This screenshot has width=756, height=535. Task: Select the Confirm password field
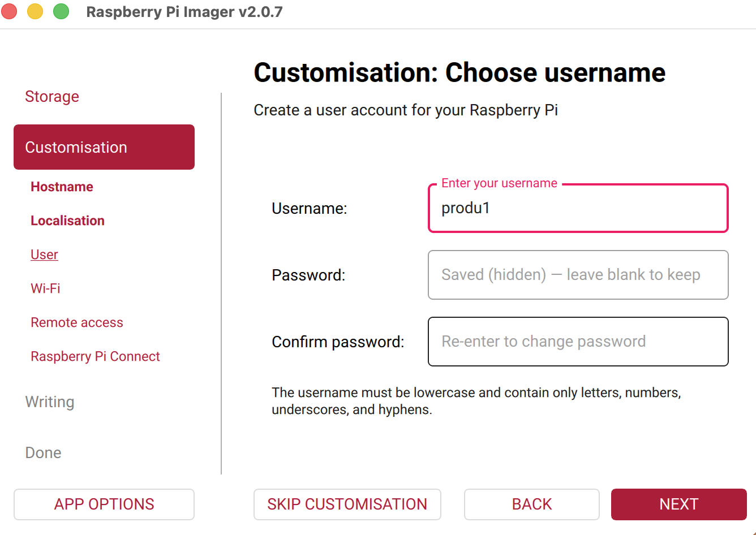578,342
